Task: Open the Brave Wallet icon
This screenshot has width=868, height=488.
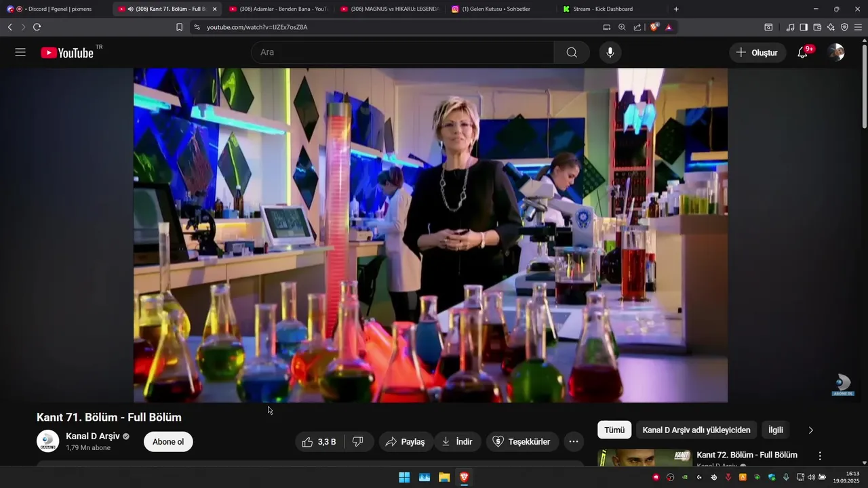Action: pos(817,27)
